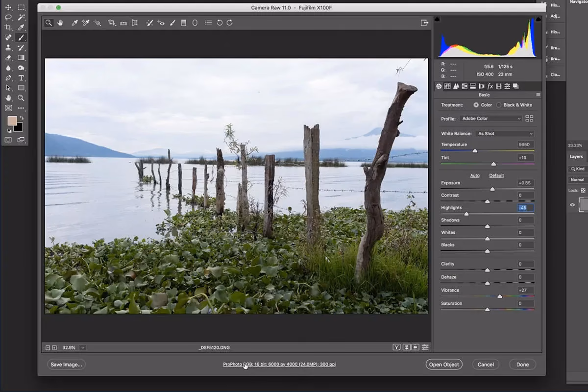Viewport: 588px width, 392px height.
Task: Open the Detail panel
Action: point(456,86)
